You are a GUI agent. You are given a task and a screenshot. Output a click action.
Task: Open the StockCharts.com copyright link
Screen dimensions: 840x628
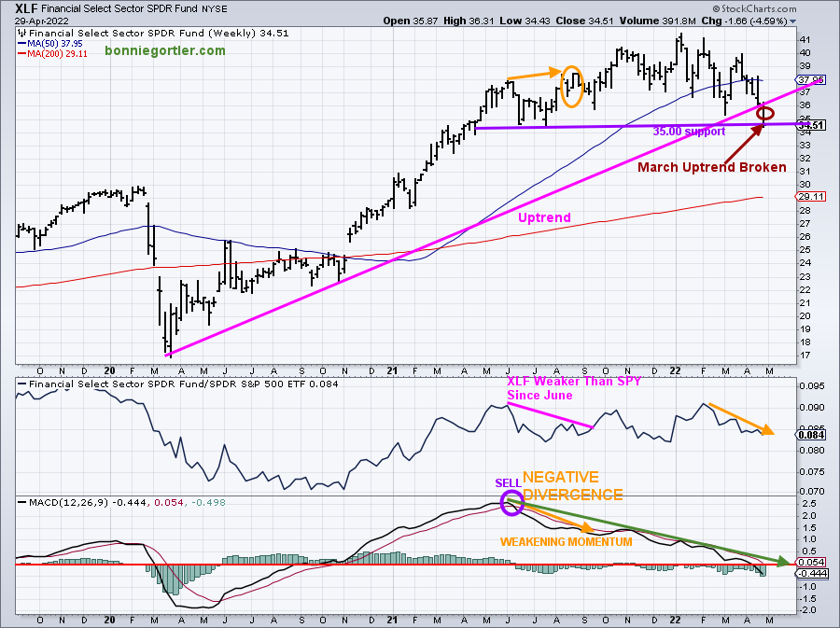(x=754, y=8)
